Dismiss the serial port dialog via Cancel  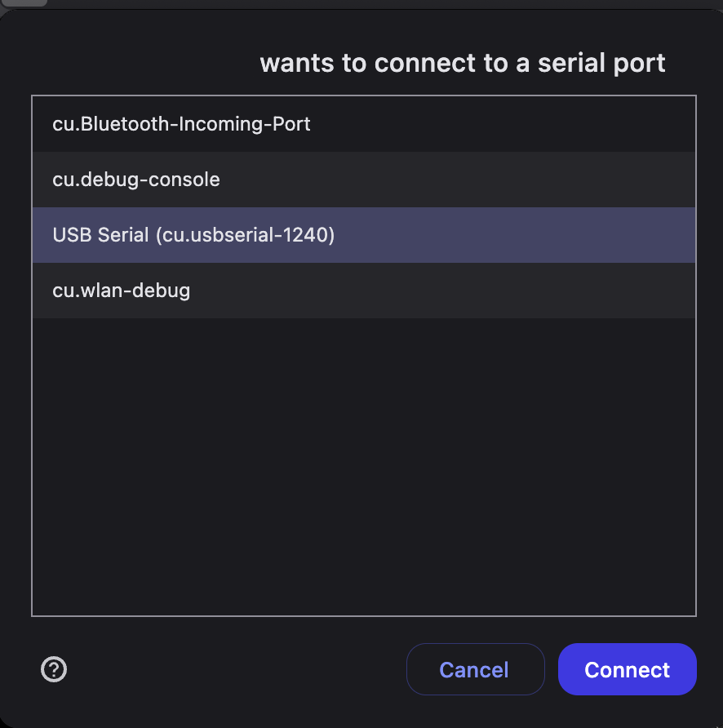pos(475,669)
